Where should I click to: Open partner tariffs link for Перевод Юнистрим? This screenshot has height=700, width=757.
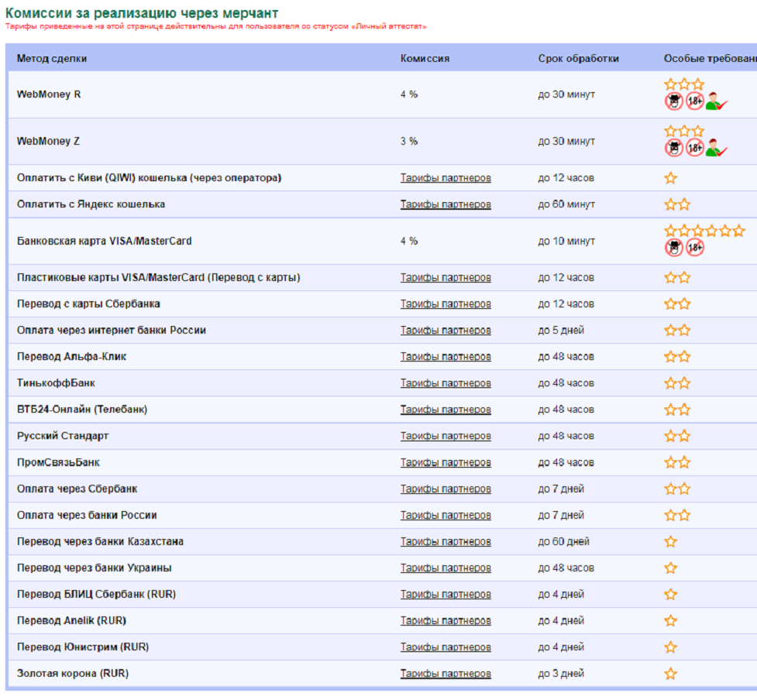[x=446, y=647]
